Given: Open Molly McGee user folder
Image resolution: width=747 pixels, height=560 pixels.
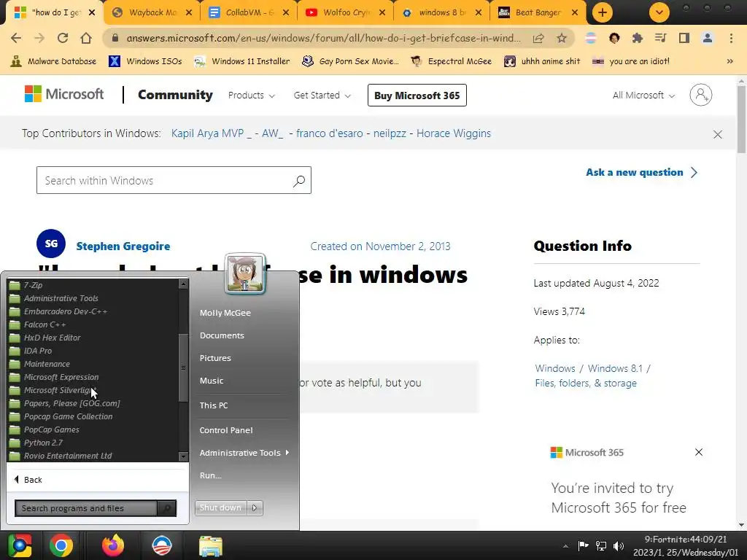Looking at the screenshot, I should click(x=225, y=313).
